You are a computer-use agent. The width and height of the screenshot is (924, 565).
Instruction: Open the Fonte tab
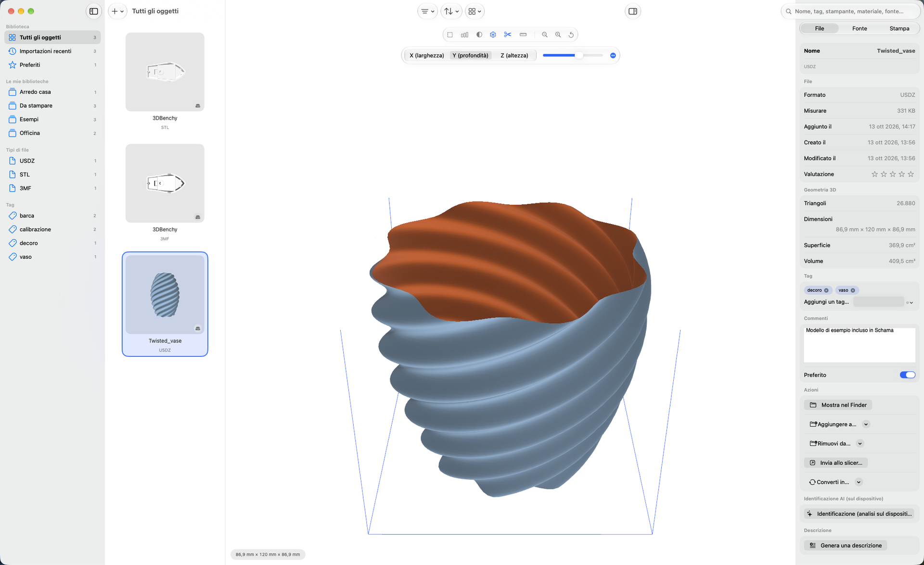click(859, 28)
